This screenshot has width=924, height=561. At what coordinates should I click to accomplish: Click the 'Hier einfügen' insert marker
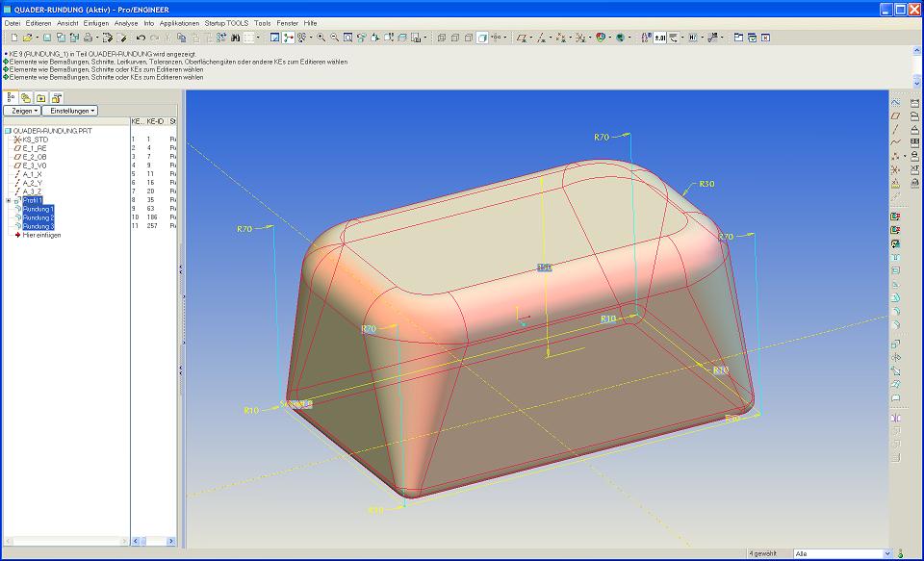coord(41,235)
